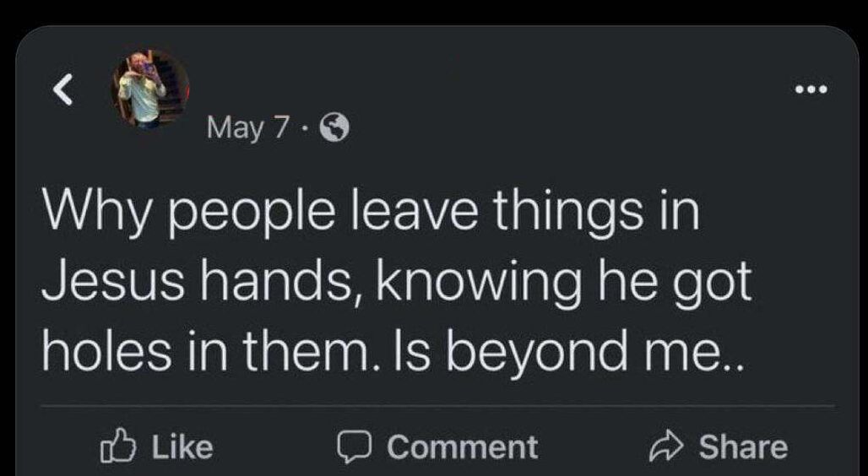Tap the thumbs-up Like icon
This screenshot has width=868, height=476.
(x=117, y=447)
